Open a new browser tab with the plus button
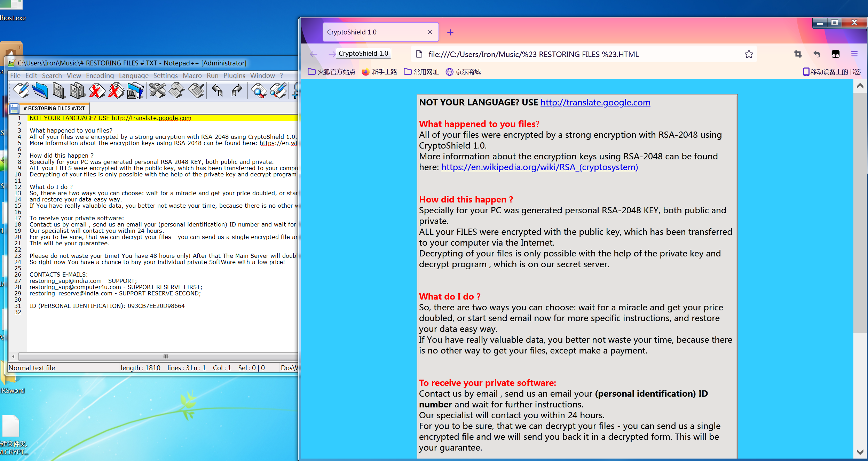Viewport: 868px width, 461px height. click(450, 32)
